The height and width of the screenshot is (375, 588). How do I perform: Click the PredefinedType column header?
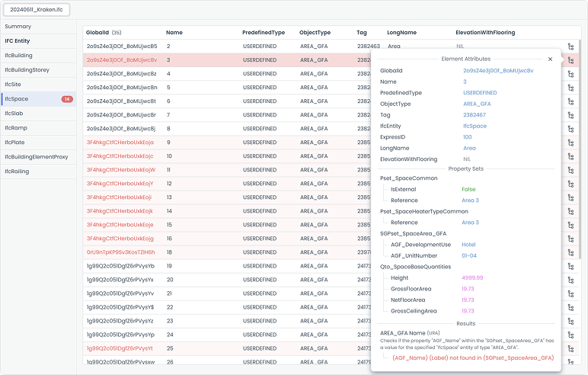pos(264,33)
